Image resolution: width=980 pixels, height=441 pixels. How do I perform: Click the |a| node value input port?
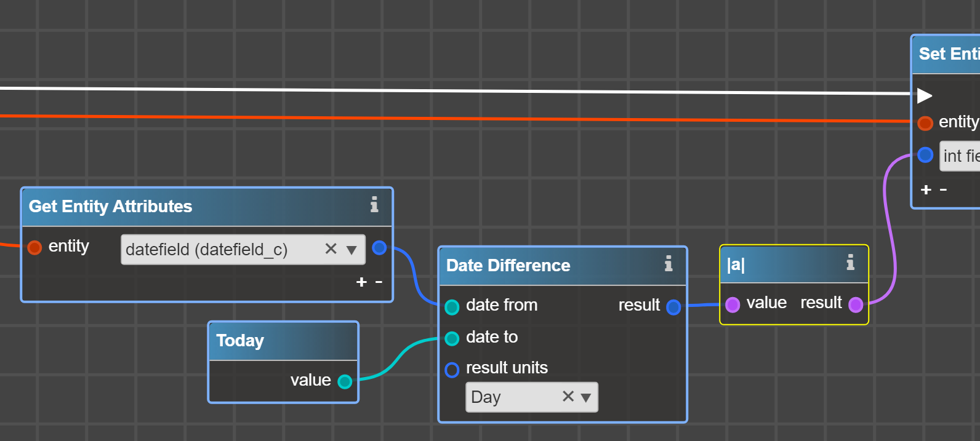click(733, 304)
